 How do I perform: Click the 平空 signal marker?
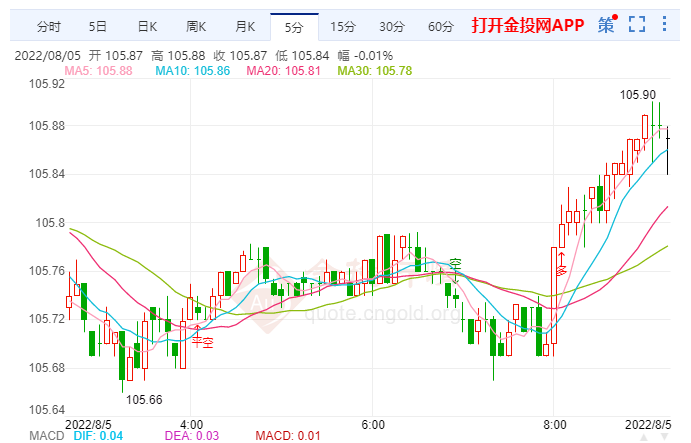(x=202, y=342)
